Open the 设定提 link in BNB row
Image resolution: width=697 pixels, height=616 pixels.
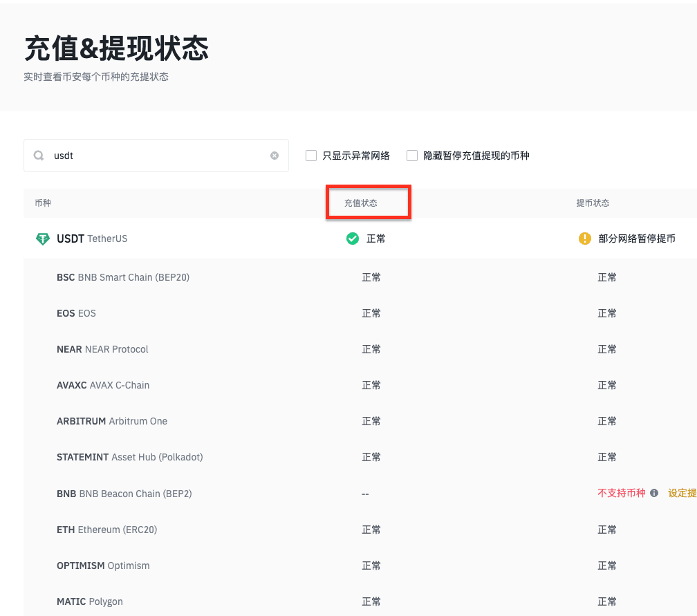pyautogui.click(x=682, y=493)
